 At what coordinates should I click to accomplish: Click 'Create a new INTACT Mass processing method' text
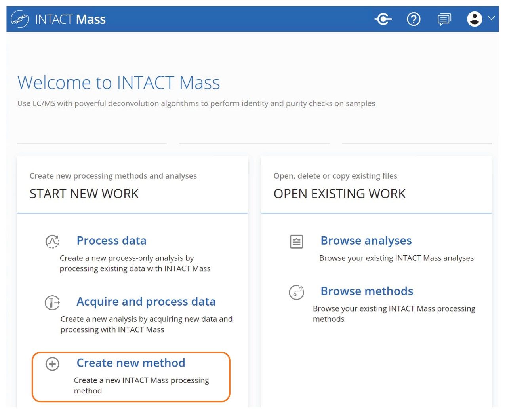point(141,386)
